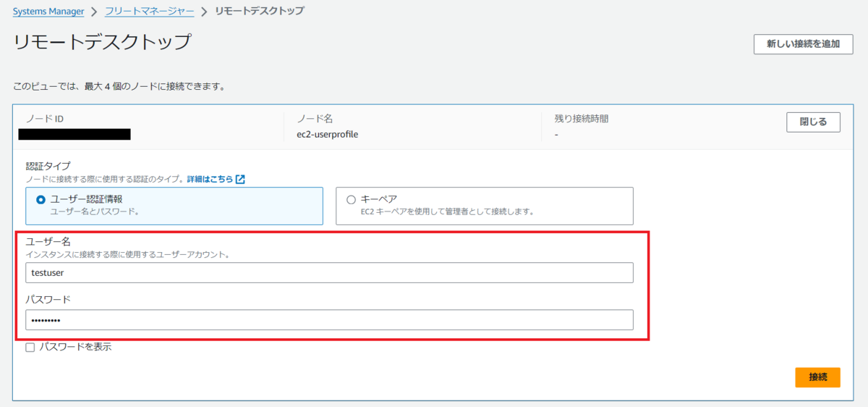This screenshot has height=407, width=868.
Task: Click the external link icon beside 詳細はこちら
Action: [x=241, y=179]
